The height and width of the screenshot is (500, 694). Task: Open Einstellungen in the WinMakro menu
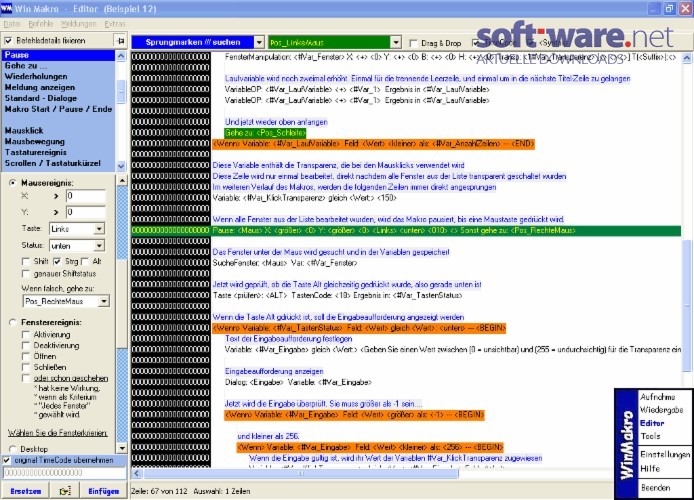(x=665, y=454)
